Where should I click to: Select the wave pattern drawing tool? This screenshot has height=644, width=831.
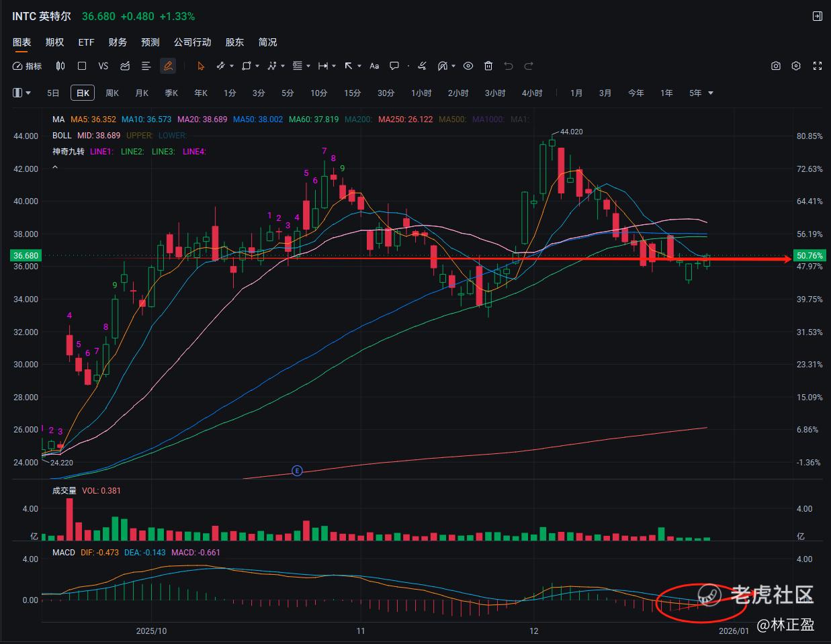pos(272,66)
